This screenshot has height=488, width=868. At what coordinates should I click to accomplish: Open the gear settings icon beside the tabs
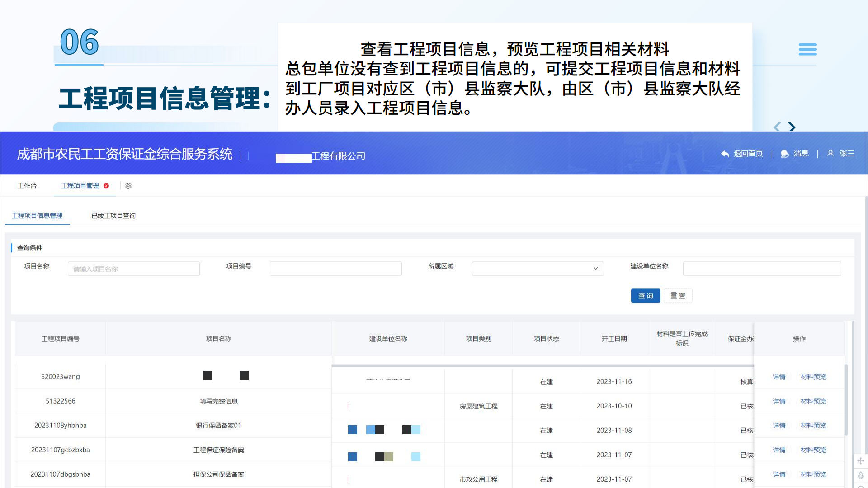[x=128, y=186]
